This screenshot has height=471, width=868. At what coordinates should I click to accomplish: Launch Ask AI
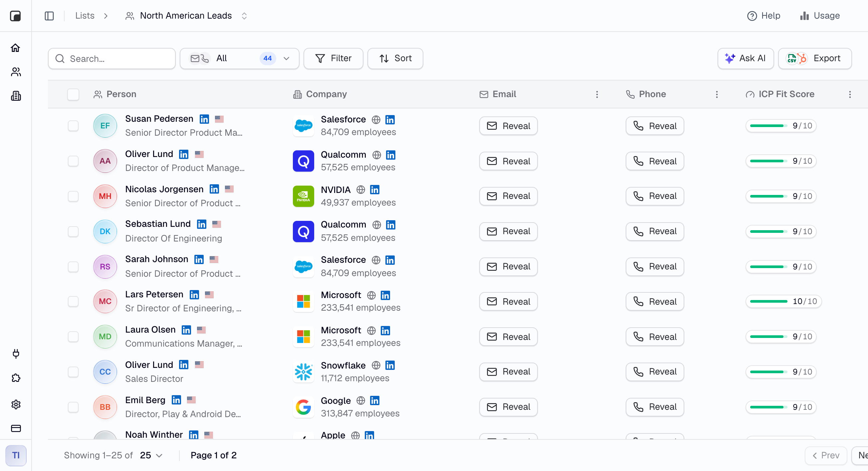[x=745, y=59]
